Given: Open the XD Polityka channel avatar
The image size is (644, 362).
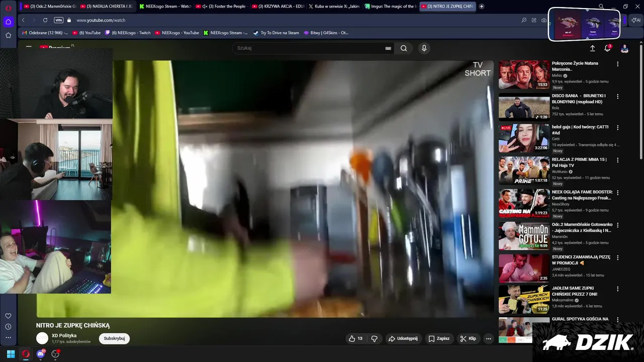Looking at the screenshot, I should click(42, 338).
